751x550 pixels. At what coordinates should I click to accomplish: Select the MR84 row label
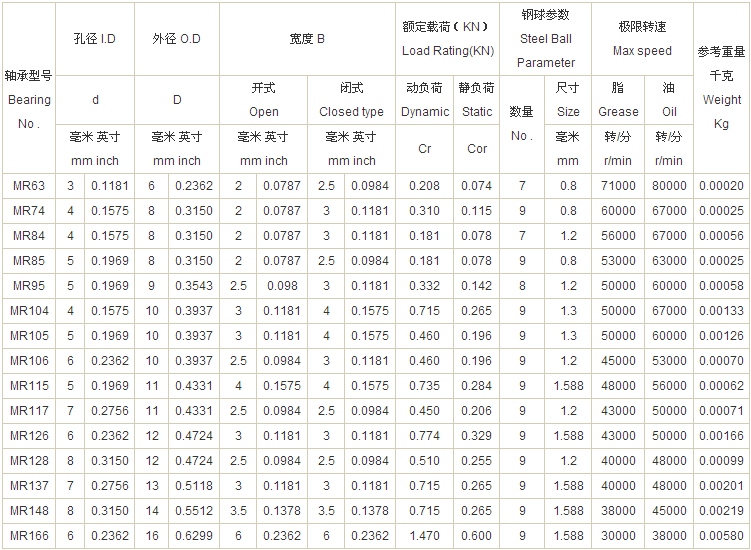tap(29, 236)
